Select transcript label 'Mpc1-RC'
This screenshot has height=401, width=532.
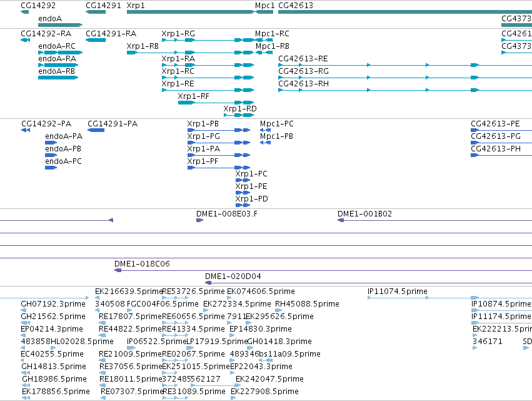pos(272,34)
